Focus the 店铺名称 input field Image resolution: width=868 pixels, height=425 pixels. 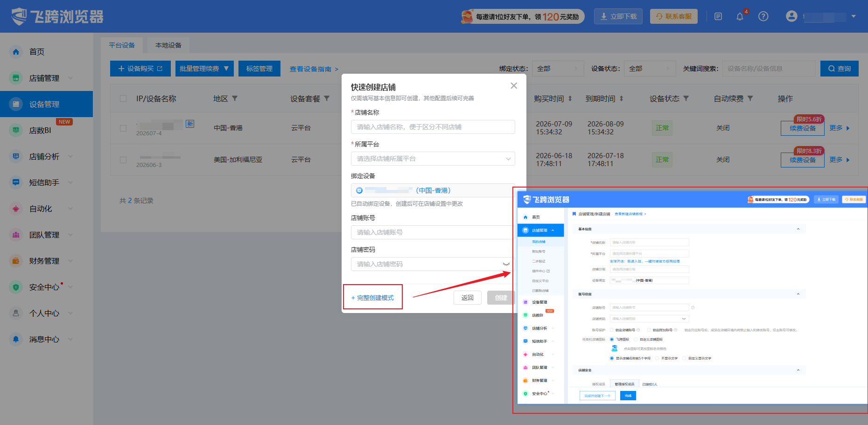433,127
